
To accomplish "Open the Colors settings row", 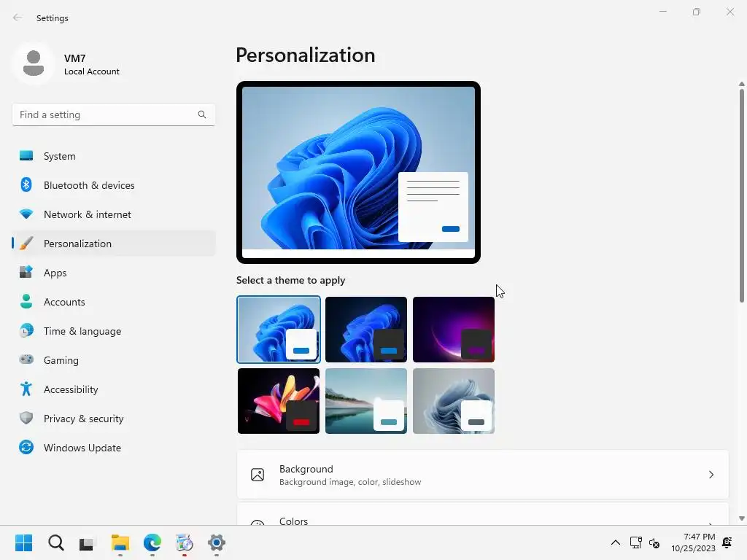I will [483, 514].
